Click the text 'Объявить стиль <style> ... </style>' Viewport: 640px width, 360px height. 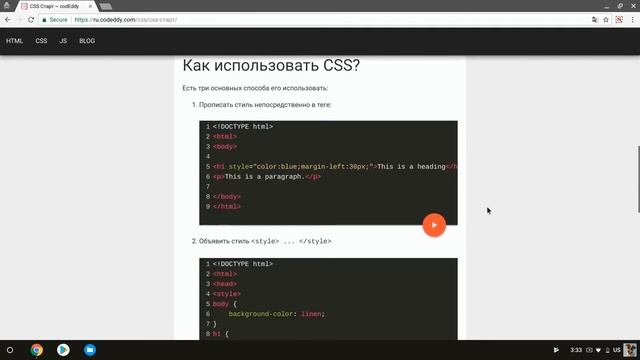coord(265,241)
